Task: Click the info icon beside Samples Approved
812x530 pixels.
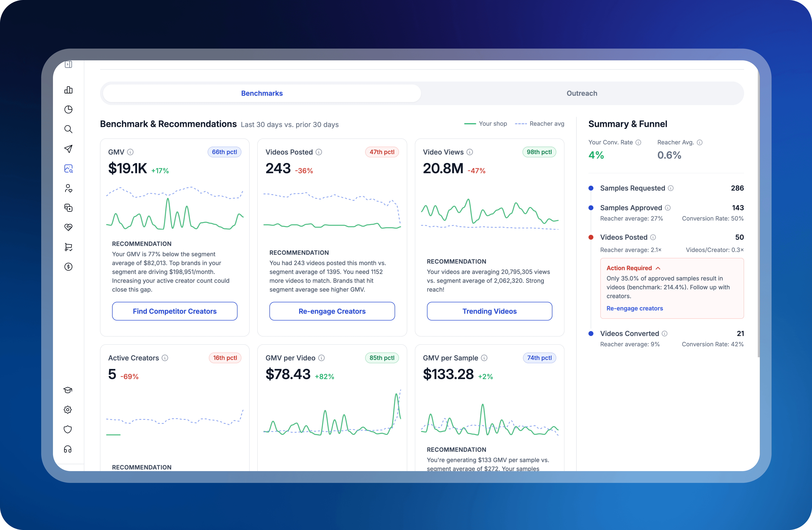Action: pyautogui.click(x=668, y=208)
